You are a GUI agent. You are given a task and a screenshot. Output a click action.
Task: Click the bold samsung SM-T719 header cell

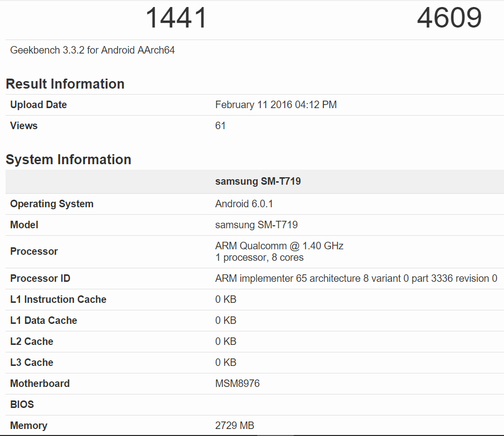click(x=258, y=181)
